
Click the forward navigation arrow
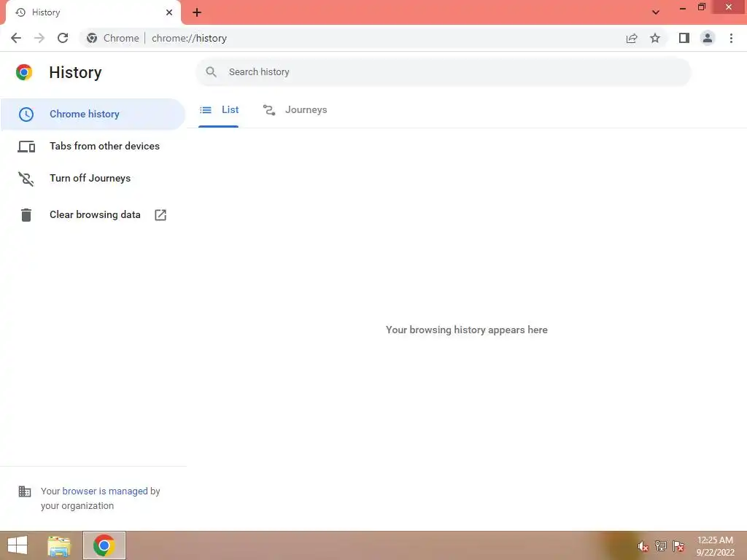pos(39,38)
